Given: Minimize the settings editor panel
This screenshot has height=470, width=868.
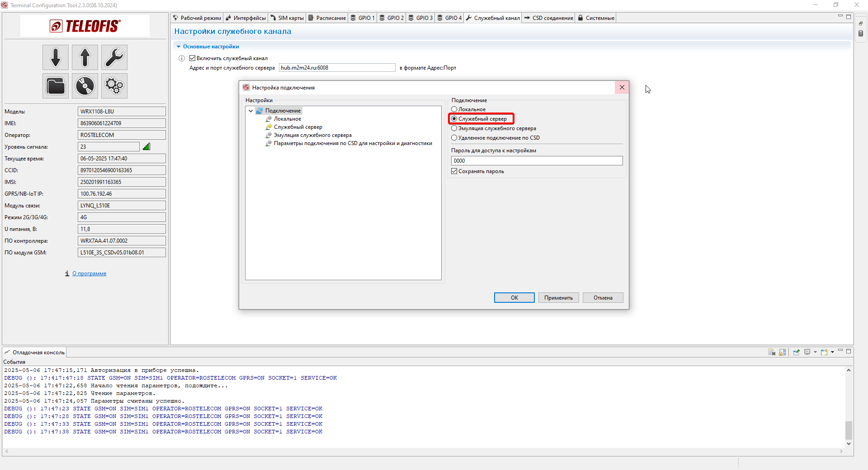Looking at the screenshot, I should click(x=840, y=16).
